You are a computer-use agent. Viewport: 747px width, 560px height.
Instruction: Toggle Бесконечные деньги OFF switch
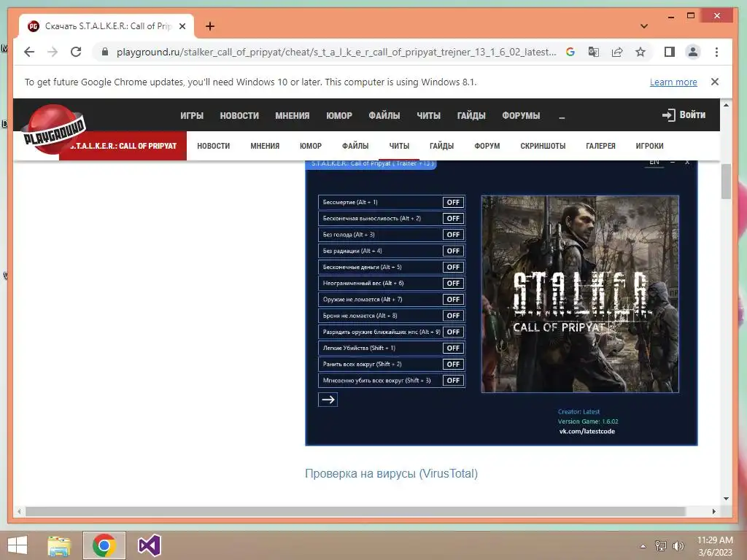(x=453, y=267)
